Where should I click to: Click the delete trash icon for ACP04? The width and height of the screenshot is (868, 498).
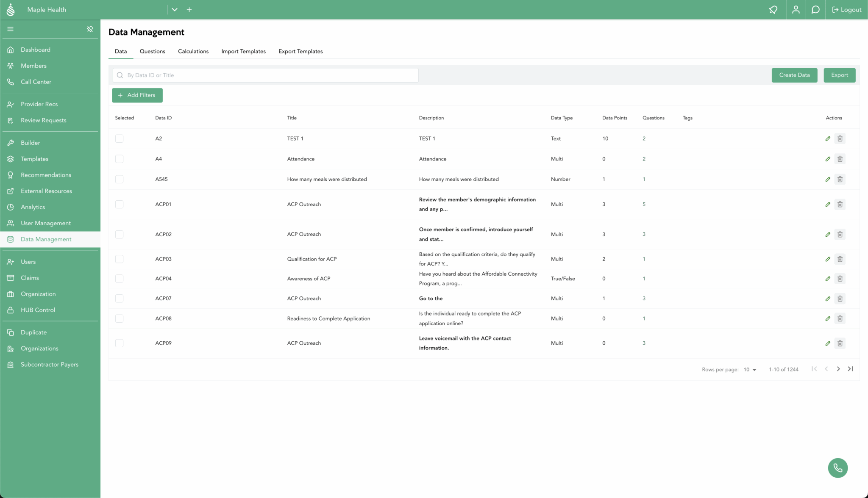click(x=840, y=279)
